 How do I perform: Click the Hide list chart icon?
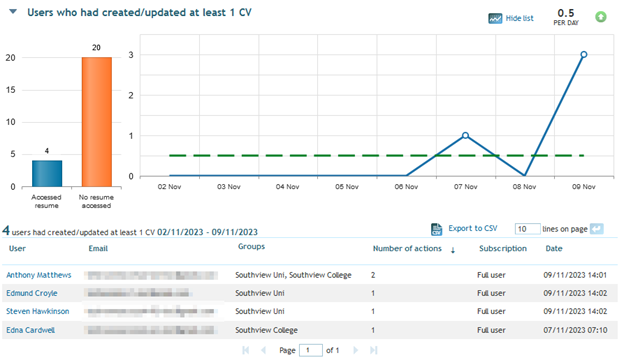495,18
